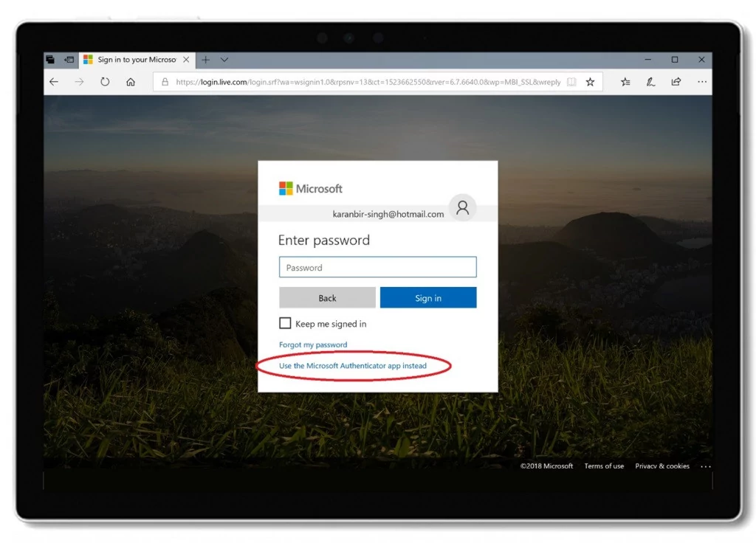The image size is (756, 543).
Task: Open the Add notes pen icon
Action: click(x=651, y=82)
